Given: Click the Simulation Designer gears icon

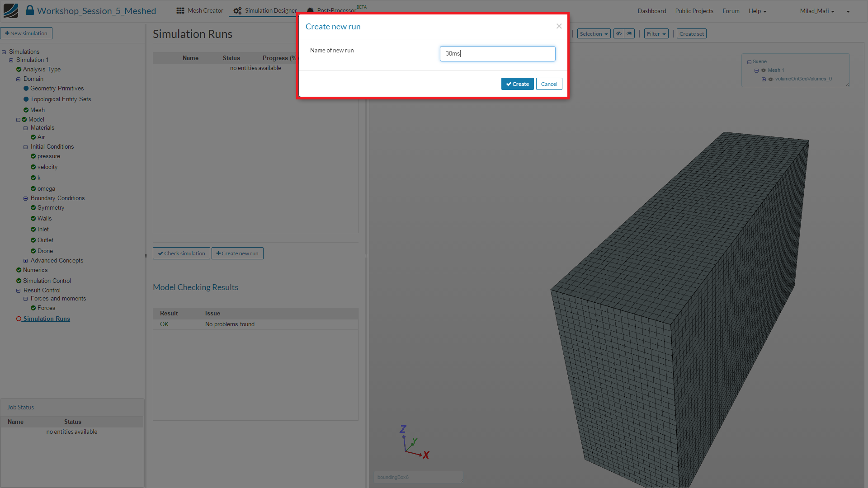Looking at the screenshot, I should click(237, 10).
